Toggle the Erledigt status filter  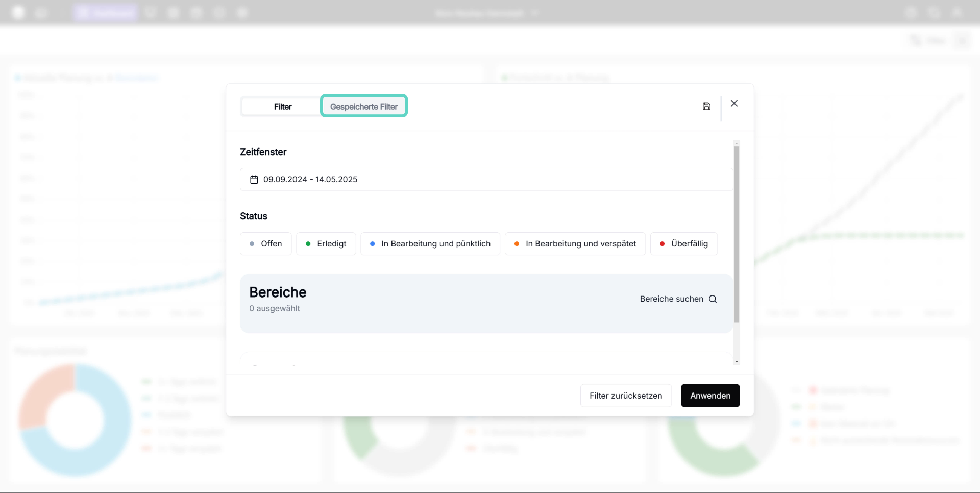[326, 244]
